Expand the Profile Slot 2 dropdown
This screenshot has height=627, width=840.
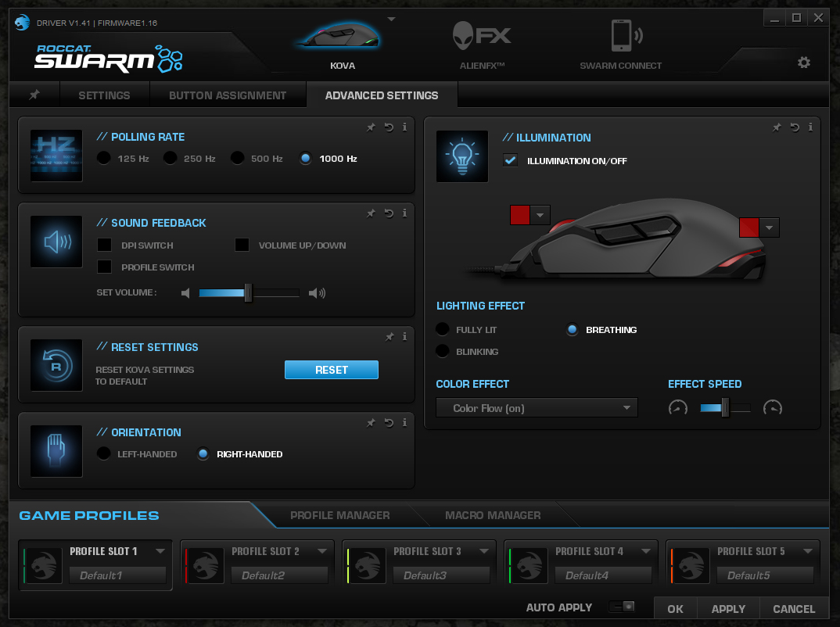point(322,551)
